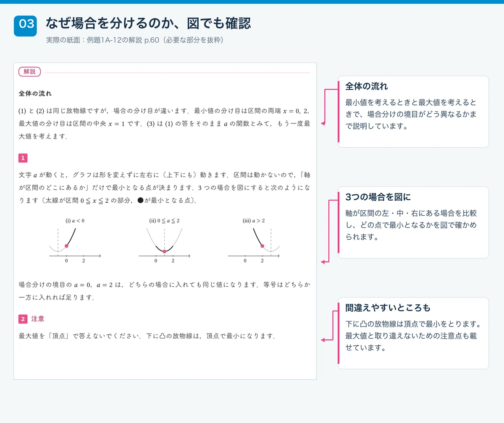Image resolution: width=504 pixels, height=423 pixels.
Task: Click the paragraph starting 文字 a が動くと
Action: point(165,188)
